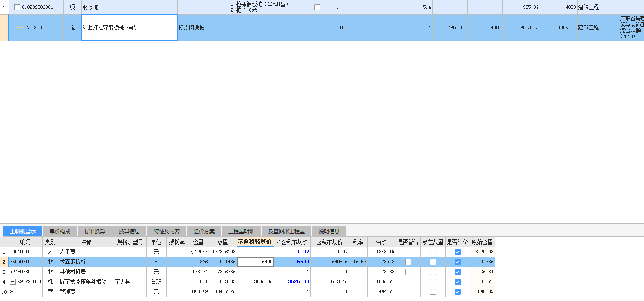Viewport: 644px width, 301px height.
Task: Collapse the 010202006001 item row
Action: coord(17,7)
